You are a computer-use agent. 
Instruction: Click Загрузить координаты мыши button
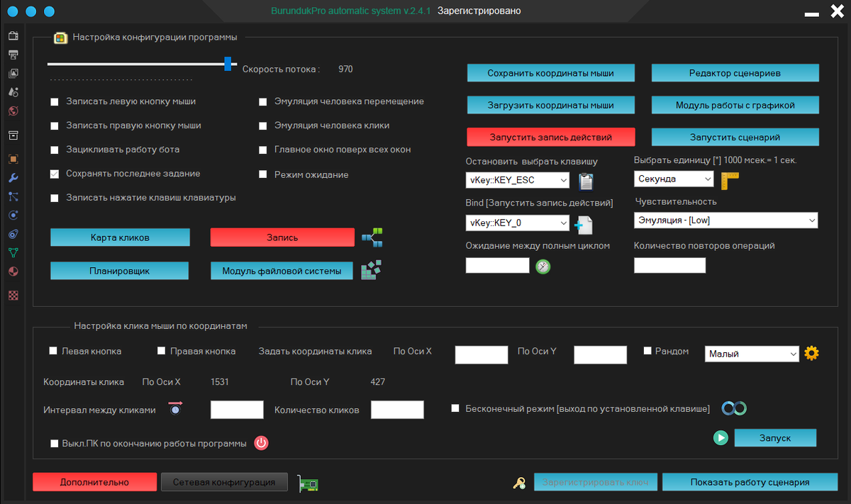coord(550,105)
